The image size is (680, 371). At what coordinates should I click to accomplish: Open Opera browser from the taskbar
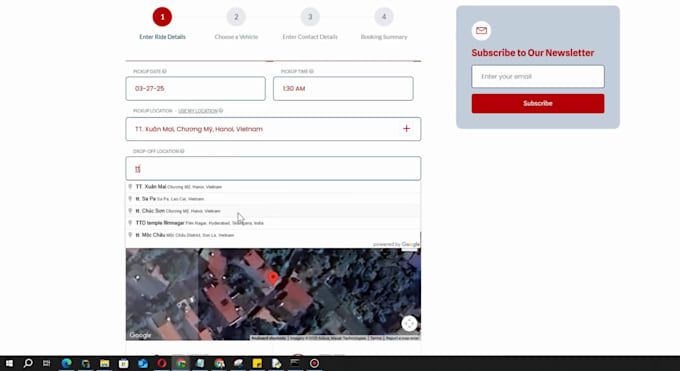coord(162,363)
